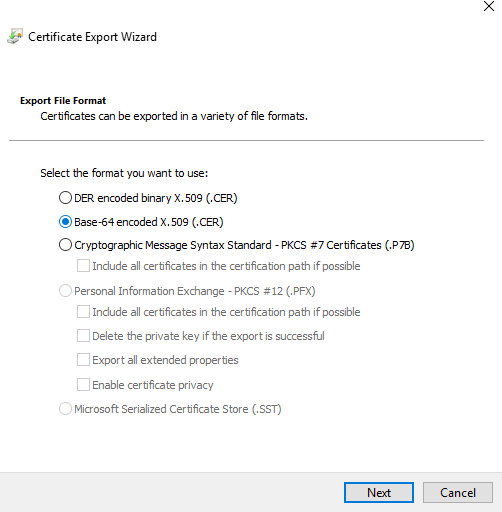
Task: Check Include all certificates box under PKCS #7
Action: [x=83, y=266]
